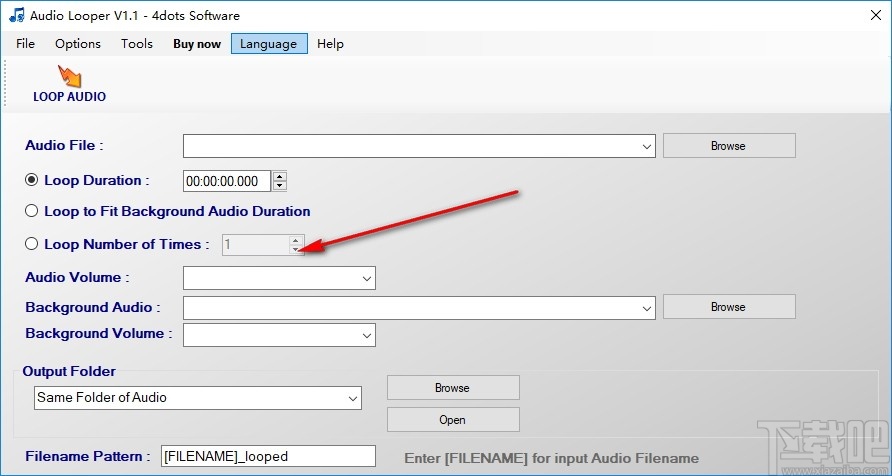
Task: Click the Filename Pattern text field
Action: [x=269, y=456]
